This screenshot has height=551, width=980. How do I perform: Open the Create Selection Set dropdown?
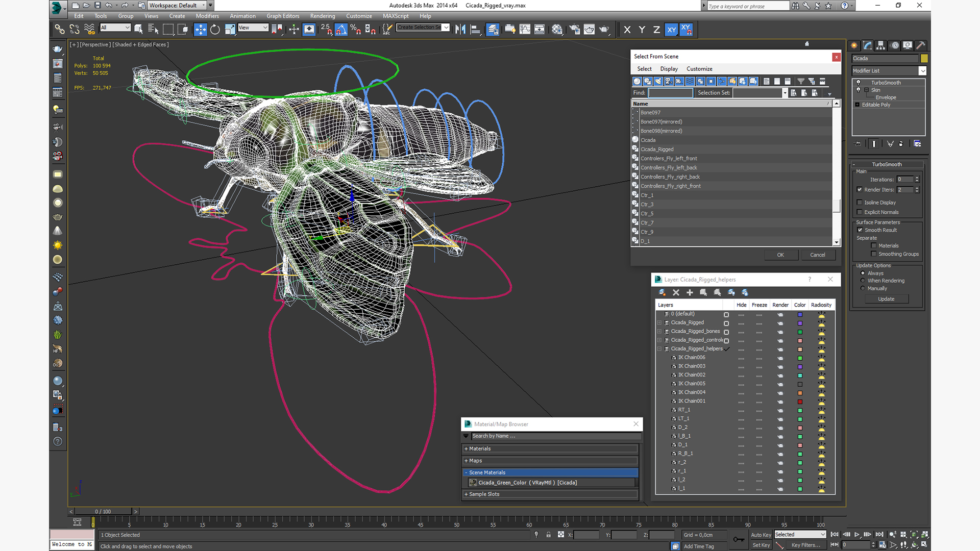(x=423, y=28)
